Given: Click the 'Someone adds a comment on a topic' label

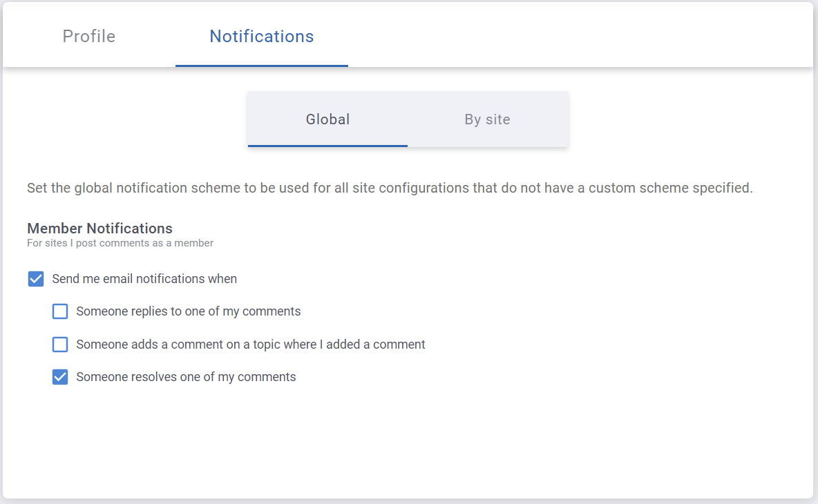Looking at the screenshot, I should point(251,344).
